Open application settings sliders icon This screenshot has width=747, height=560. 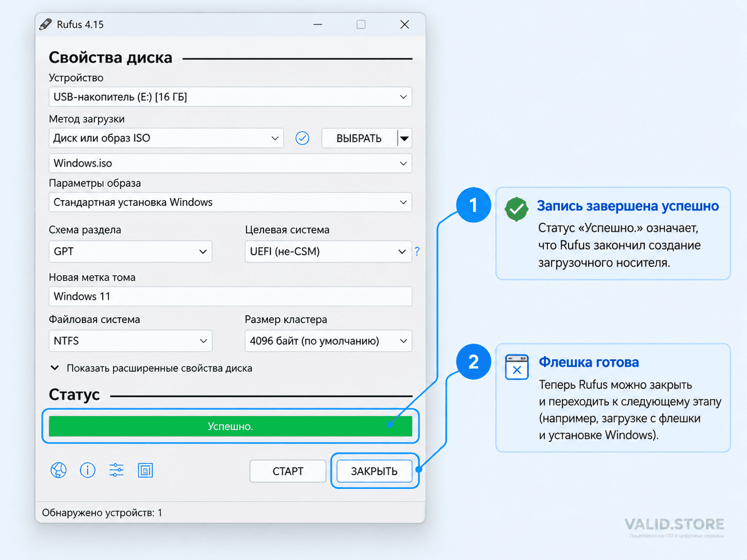pos(117,470)
